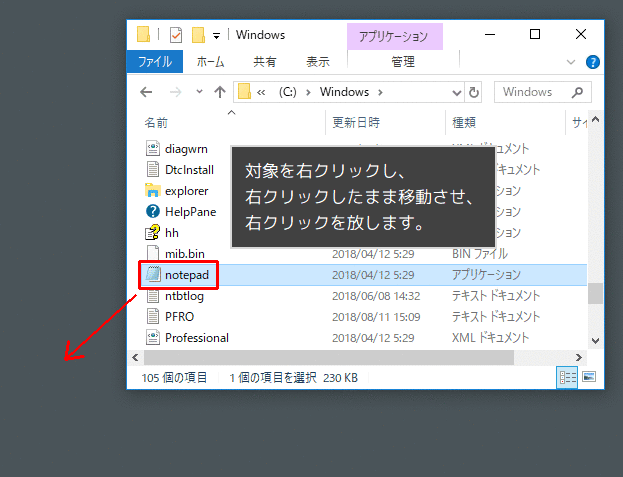
Task: Refresh the Windows folder view
Action: click(x=474, y=92)
